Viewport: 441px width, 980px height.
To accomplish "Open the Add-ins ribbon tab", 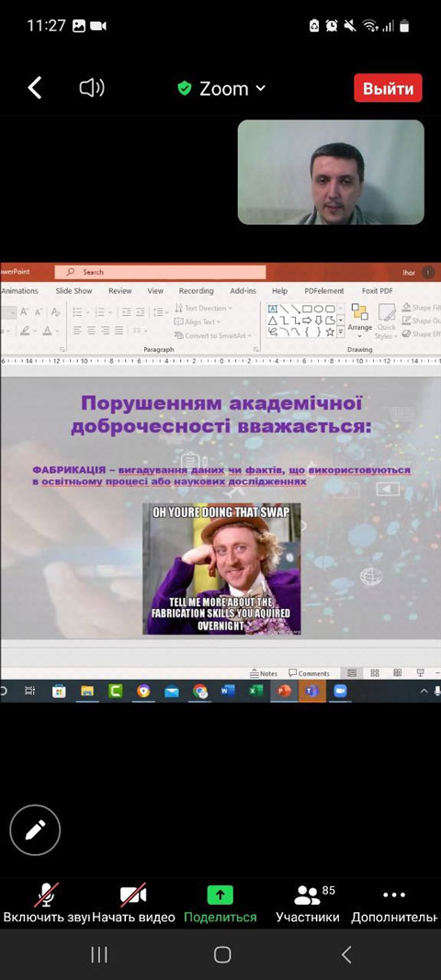I will 243,291.
